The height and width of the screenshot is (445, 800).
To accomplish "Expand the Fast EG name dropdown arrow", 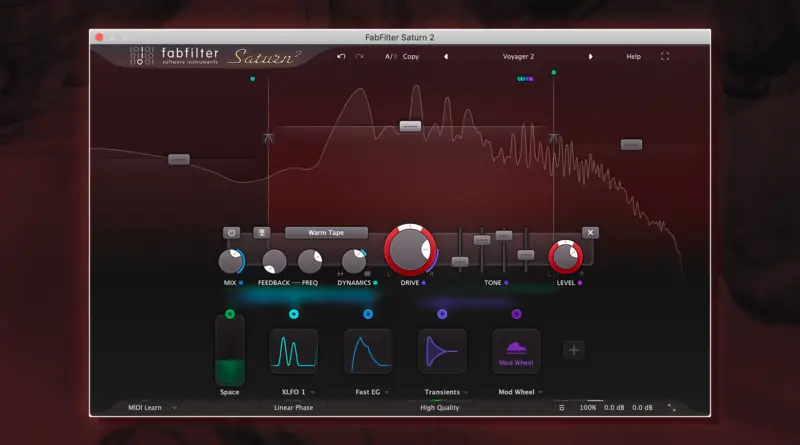I will point(387,392).
